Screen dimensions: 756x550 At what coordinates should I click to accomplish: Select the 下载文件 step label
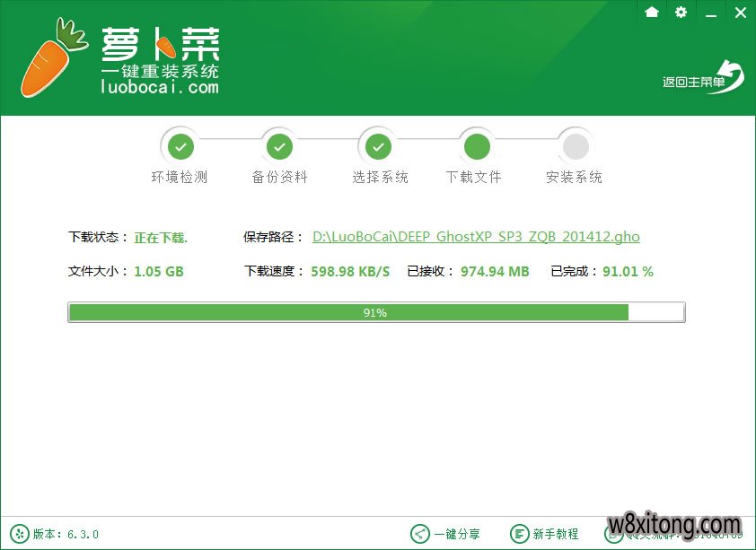[x=474, y=177]
